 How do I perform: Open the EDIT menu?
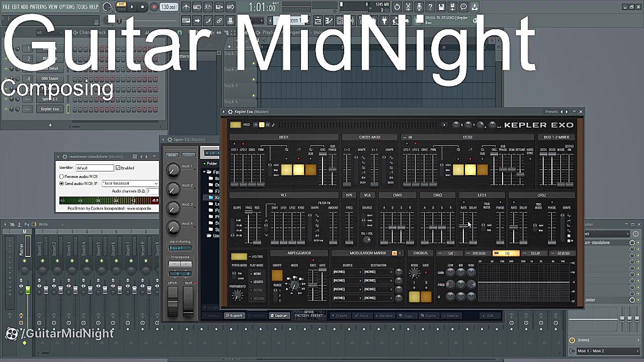pos(16,7)
